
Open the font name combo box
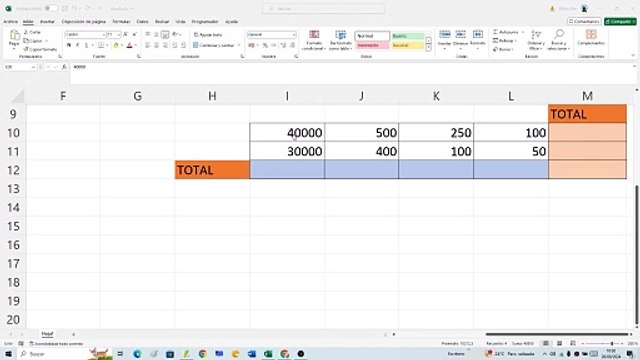click(x=85, y=35)
